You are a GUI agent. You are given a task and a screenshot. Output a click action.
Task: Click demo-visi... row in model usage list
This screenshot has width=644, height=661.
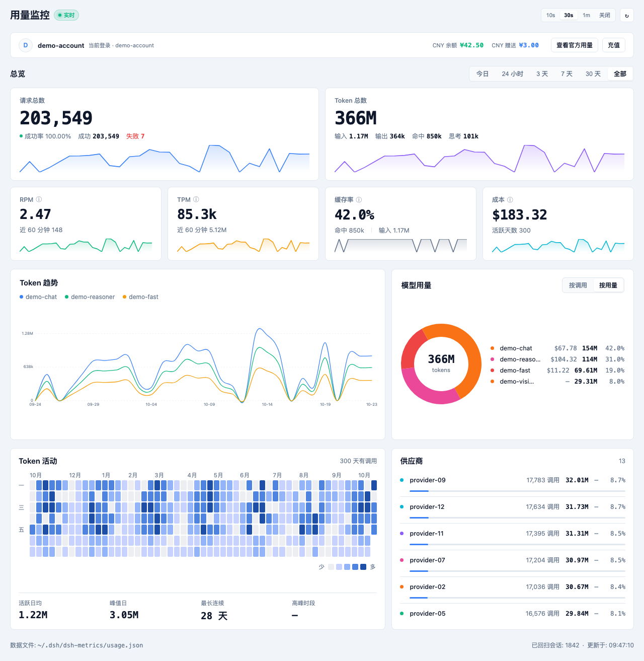tap(557, 382)
